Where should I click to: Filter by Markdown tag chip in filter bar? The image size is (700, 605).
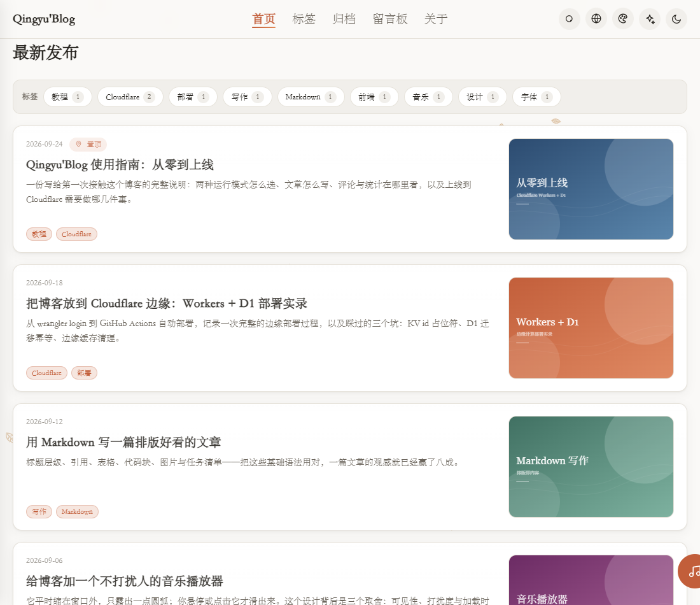311,97
